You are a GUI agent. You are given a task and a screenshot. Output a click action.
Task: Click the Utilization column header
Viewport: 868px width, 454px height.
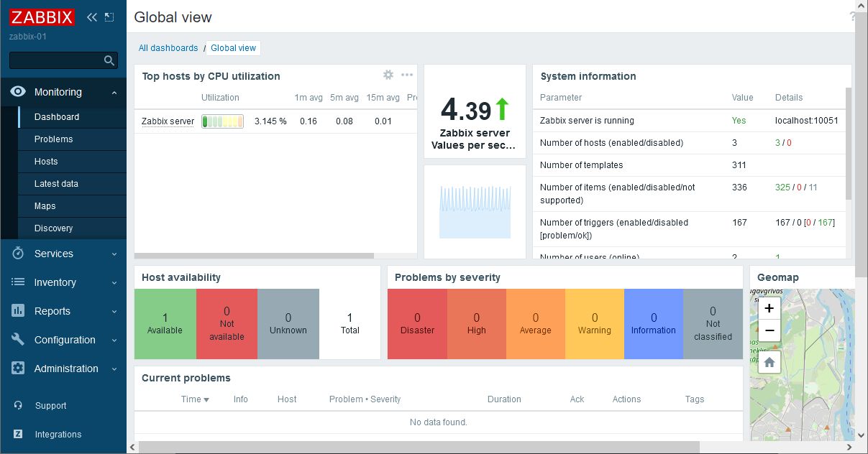(x=220, y=98)
